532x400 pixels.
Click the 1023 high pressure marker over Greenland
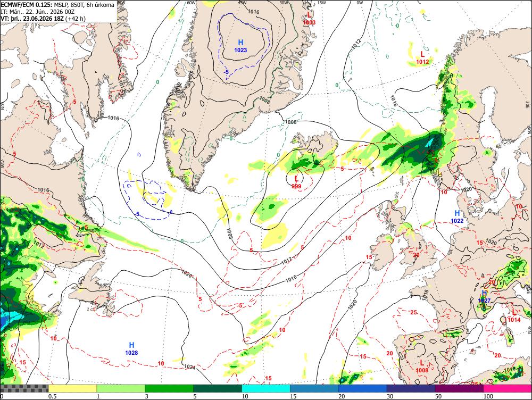[240, 46]
